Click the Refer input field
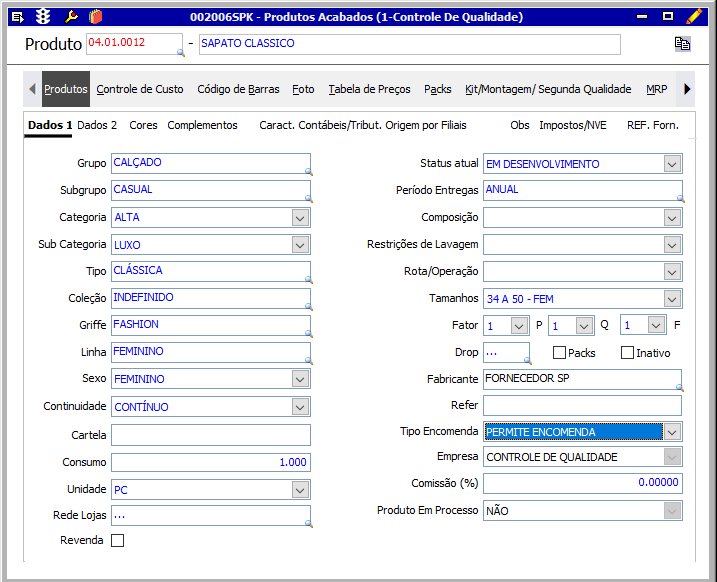717x582 pixels. 582,406
